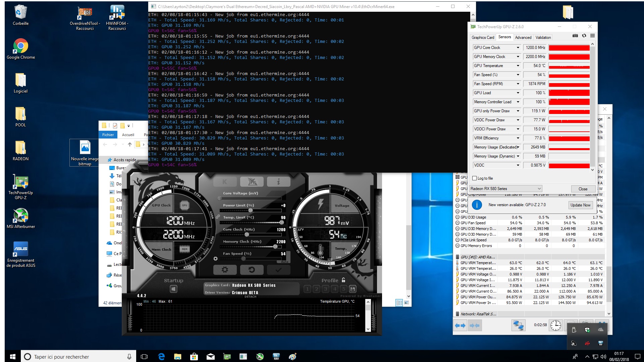Screen dimensions: 644x362
Task: Open Radeon RX 580 Series GPU selector
Action: 506,189
